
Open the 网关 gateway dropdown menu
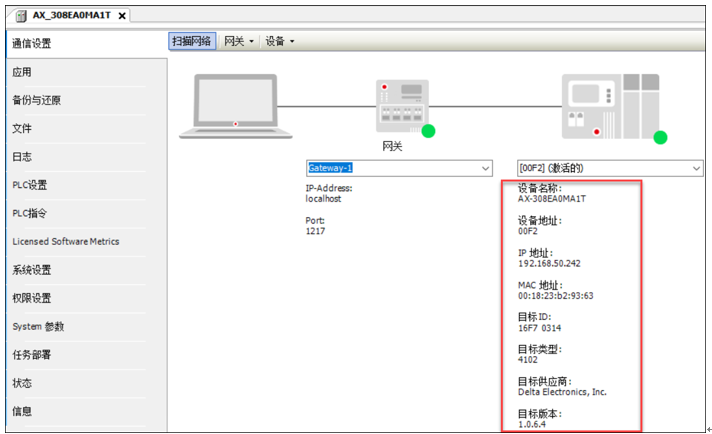tap(238, 41)
